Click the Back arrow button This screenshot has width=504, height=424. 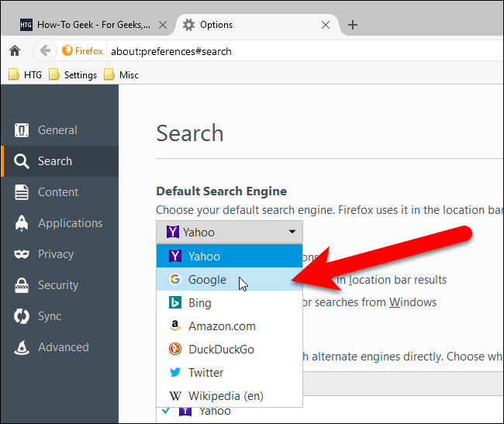click(44, 51)
